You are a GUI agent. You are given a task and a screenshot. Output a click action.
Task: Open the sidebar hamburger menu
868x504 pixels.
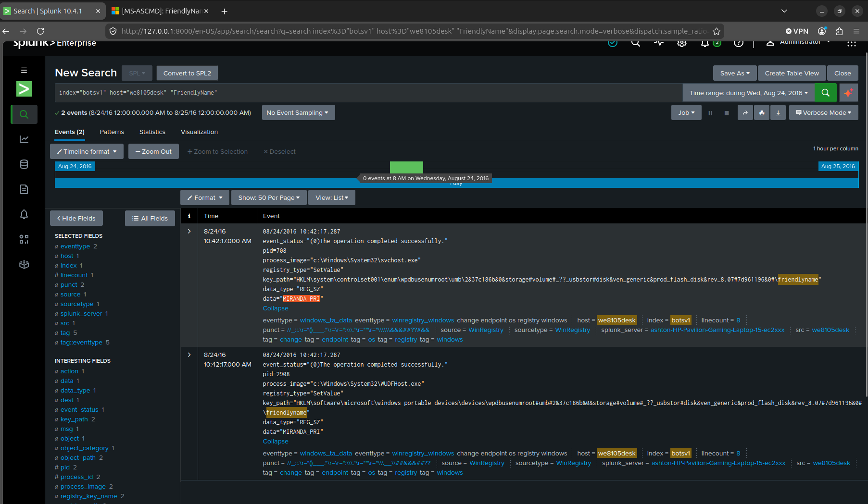(x=24, y=70)
